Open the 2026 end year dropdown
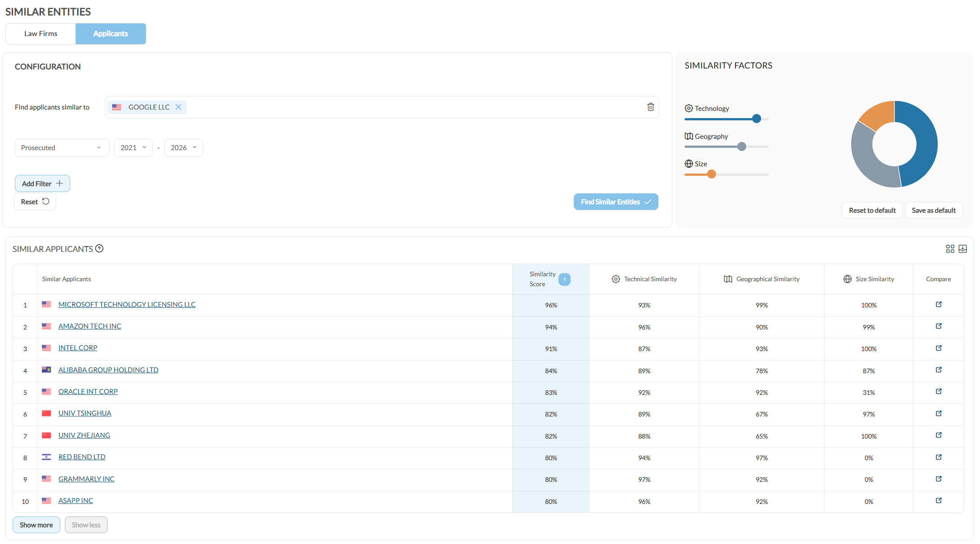The height and width of the screenshot is (544, 980). tap(184, 148)
